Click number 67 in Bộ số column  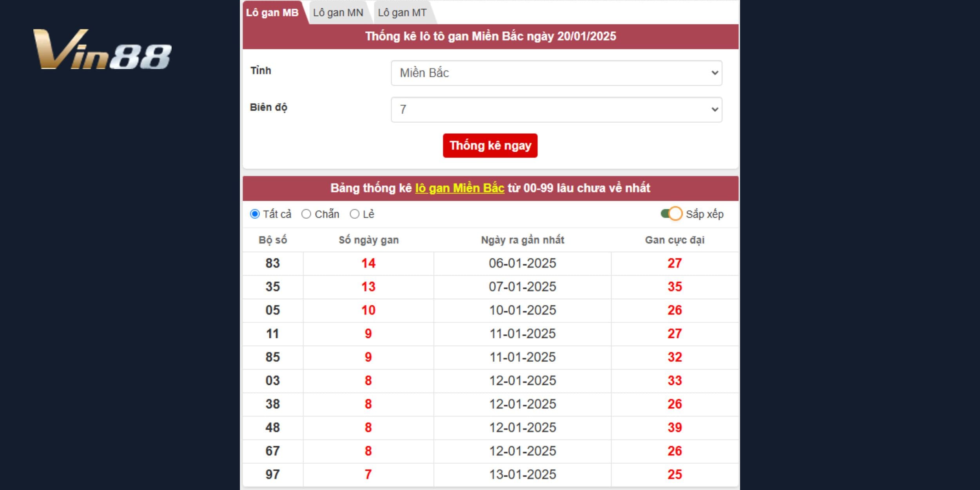tap(273, 451)
